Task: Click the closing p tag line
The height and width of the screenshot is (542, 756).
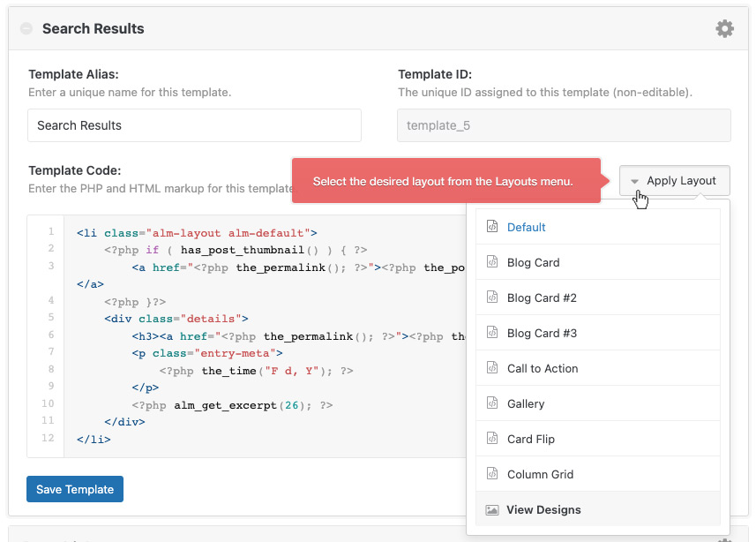Action: coord(146,388)
